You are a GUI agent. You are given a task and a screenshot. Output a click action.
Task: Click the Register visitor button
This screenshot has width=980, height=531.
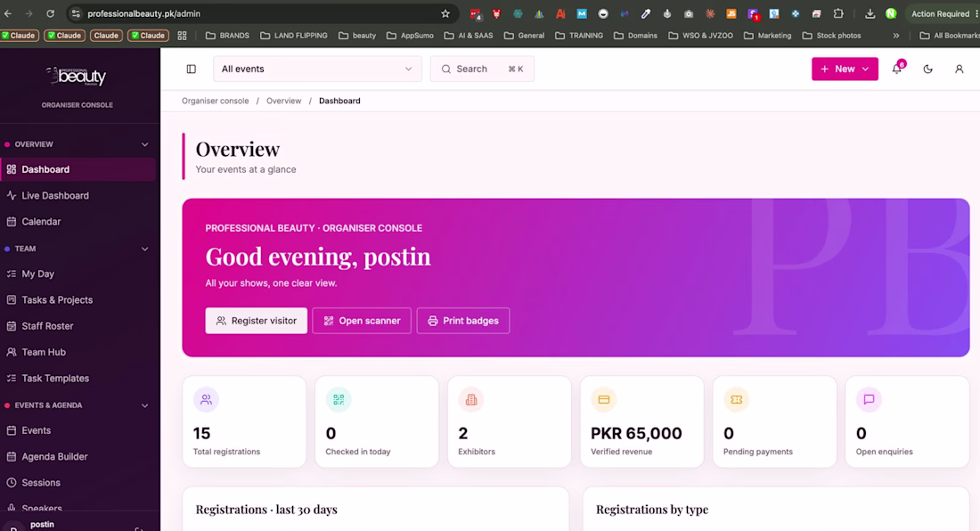coord(257,321)
